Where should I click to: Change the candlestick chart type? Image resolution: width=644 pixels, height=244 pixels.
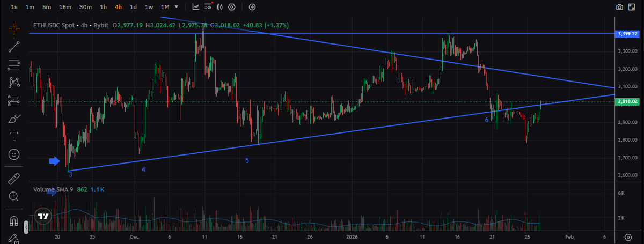pyautogui.click(x=219, y=7)
